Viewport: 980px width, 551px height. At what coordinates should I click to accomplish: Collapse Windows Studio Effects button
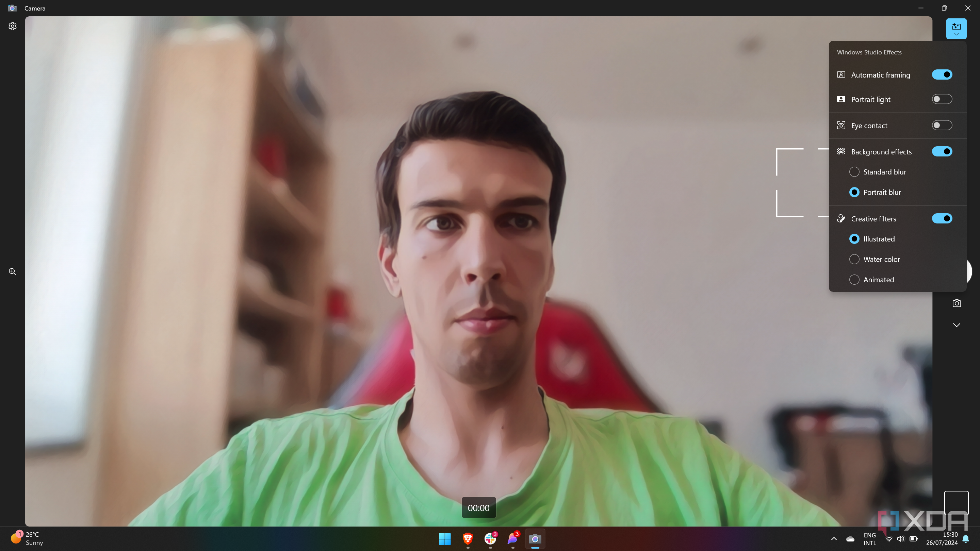pos(956,29)
